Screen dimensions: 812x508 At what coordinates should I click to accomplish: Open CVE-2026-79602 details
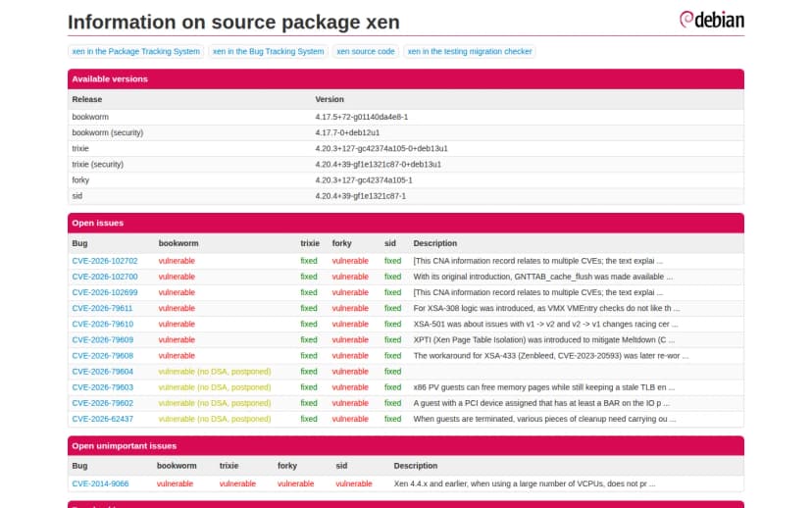click(103, 403)
